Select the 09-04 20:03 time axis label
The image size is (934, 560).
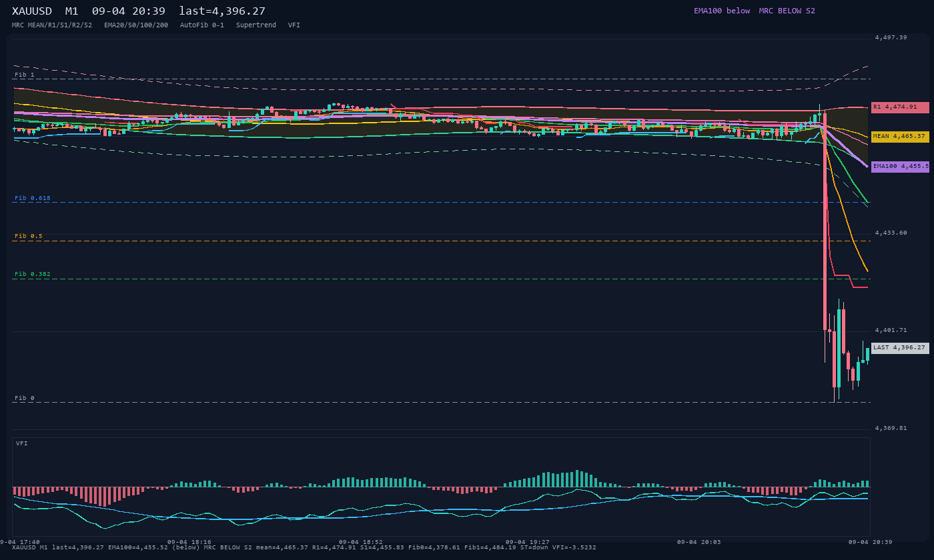pos(699,542)
